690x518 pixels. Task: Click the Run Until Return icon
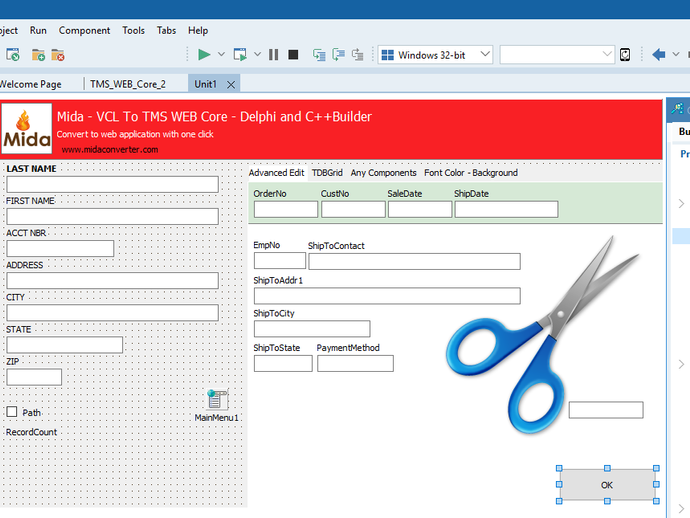click(x=358, y=55)
